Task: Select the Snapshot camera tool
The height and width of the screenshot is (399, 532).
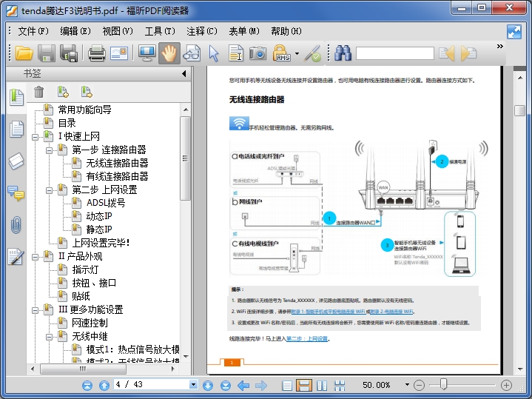Action: [x=257, y=53]
